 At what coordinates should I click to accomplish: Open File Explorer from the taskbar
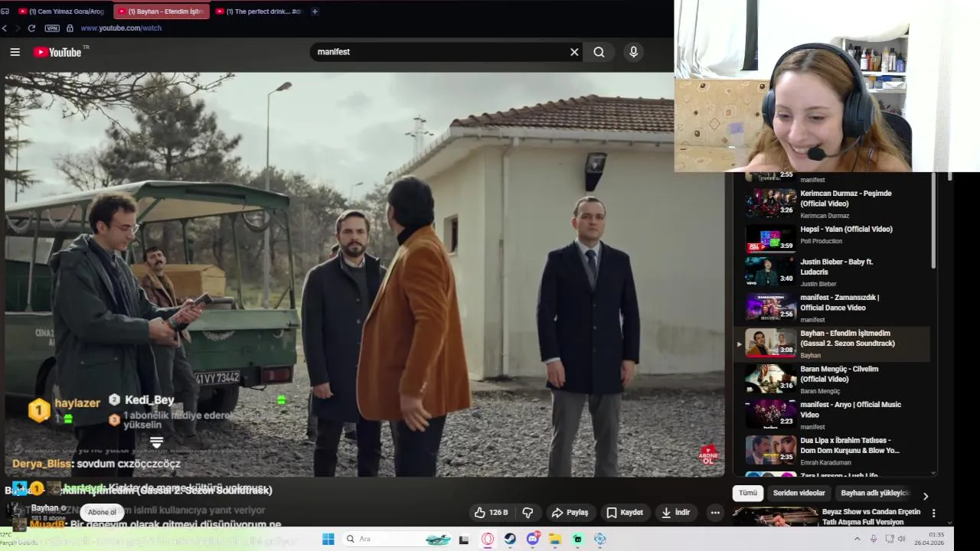click(555, 540)
